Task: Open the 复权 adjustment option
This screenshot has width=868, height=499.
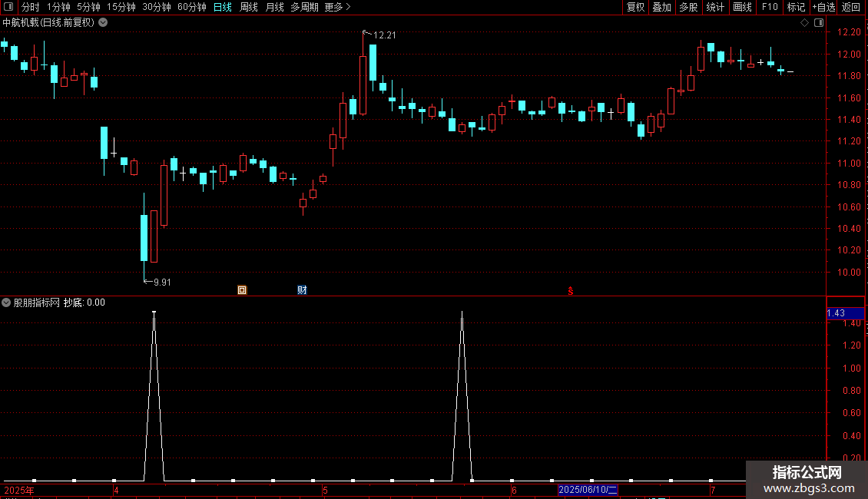Action: click(x=635, y=7)
